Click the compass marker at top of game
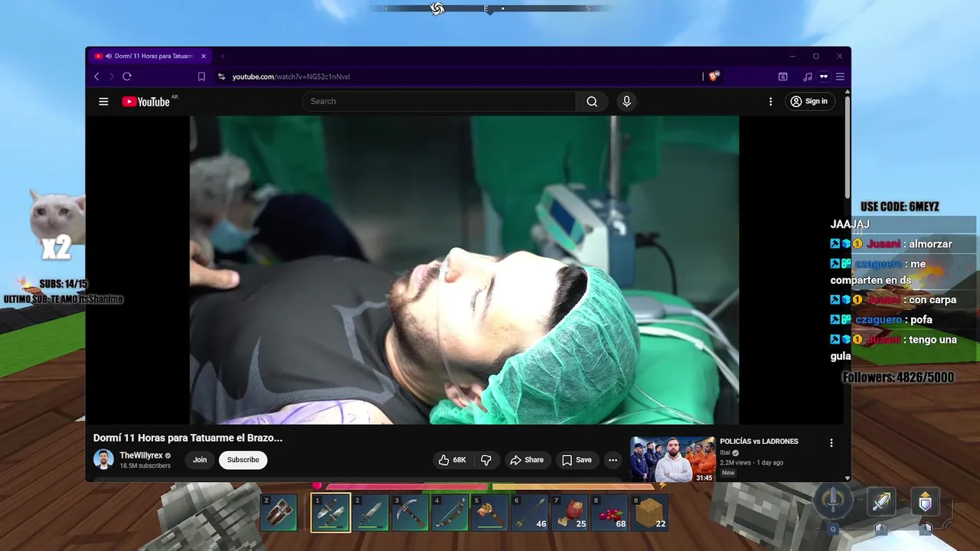 pos(437,9)
